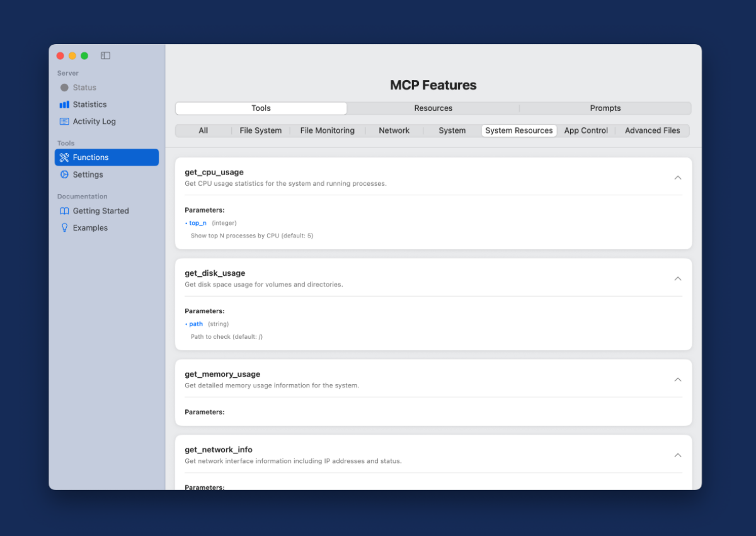Open Statistics via the bar chart icon
The height and width of the screenshot is (536, 756).
click(x=64, y=105)
